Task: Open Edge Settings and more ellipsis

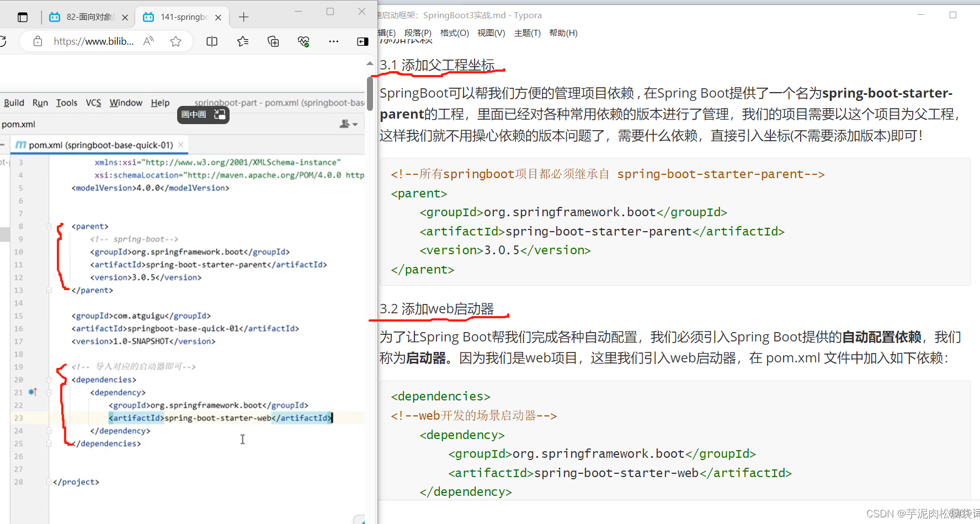Action: pyautogui.click(x=333, y=41)
